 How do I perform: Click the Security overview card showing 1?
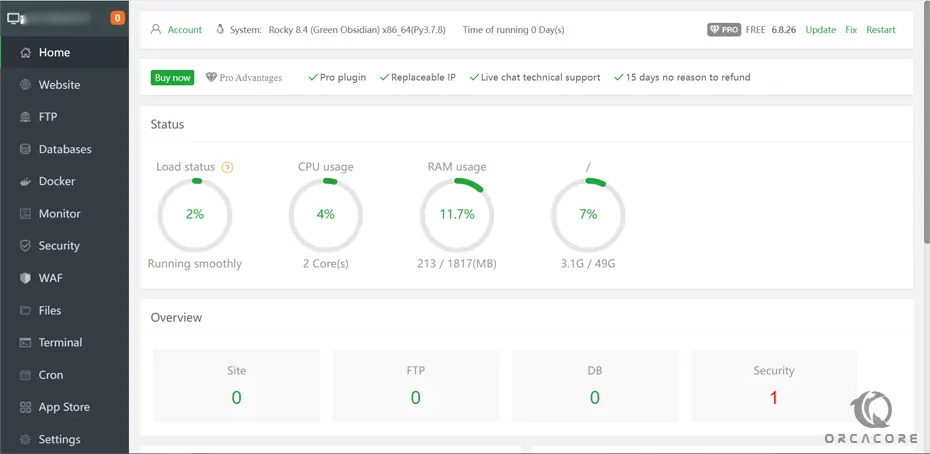click(x=773, y=384)
